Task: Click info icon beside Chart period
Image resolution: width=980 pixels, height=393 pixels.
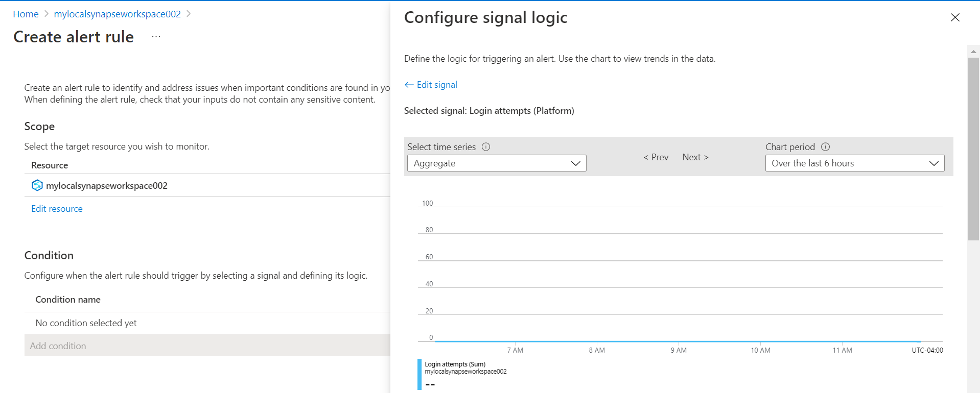Action: click(825, 147)
